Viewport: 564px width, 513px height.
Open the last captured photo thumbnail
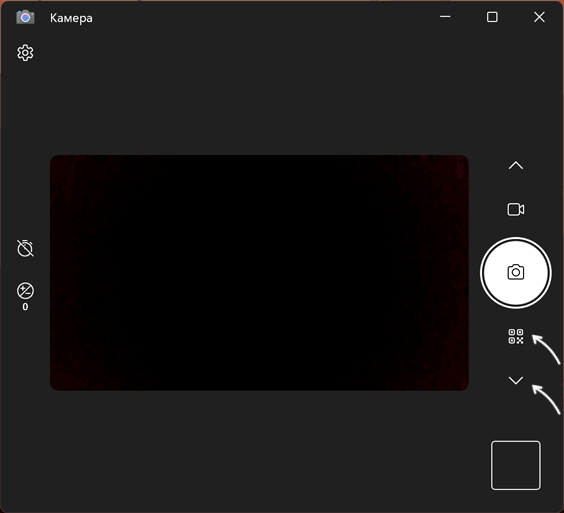click(515, 465)
